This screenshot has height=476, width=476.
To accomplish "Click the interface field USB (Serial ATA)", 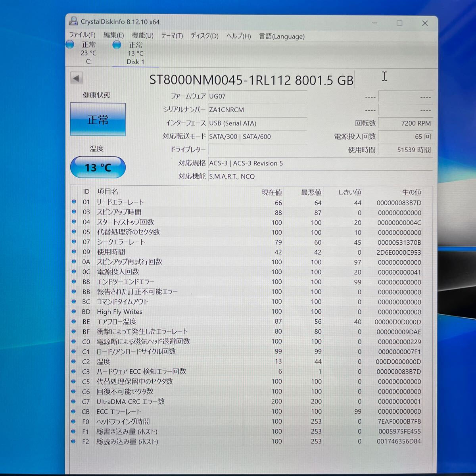I will (x=257, y=123).
